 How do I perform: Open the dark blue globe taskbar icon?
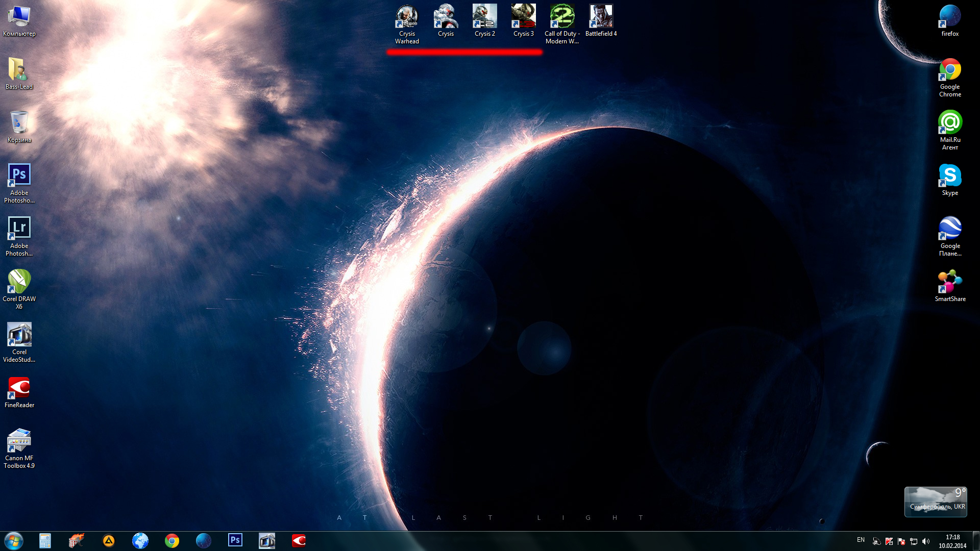point(204,541)
